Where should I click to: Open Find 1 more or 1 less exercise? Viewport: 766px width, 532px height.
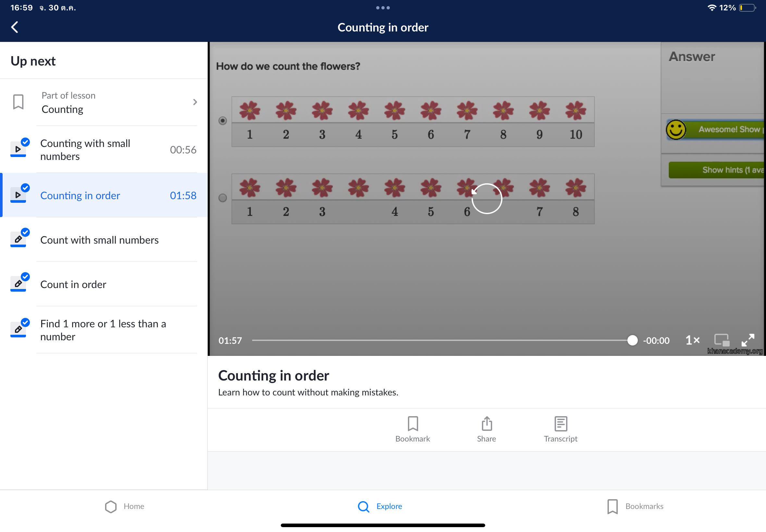pos(104,330)
